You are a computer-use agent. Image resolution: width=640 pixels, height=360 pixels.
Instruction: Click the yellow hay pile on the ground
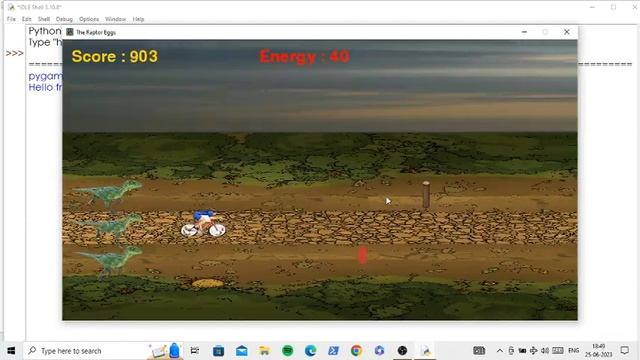point(208,283)
